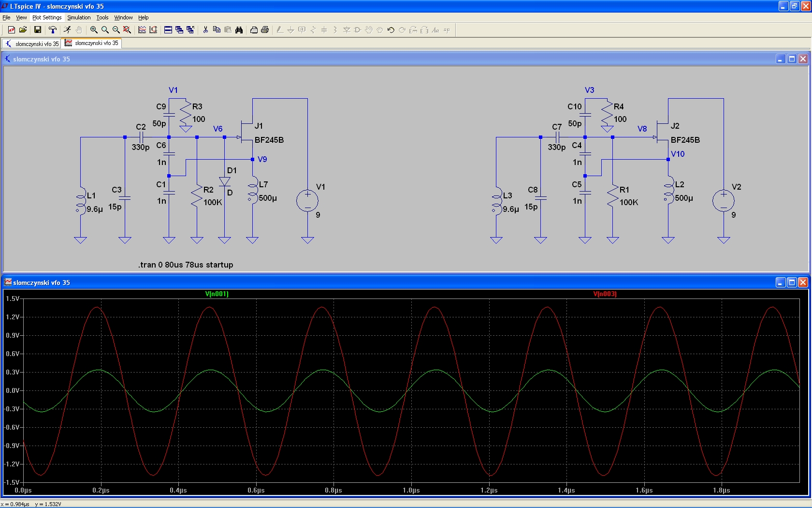Click the V(n003) red trace label
Screen dimensions: 812x508
click(x=605, y=294)
